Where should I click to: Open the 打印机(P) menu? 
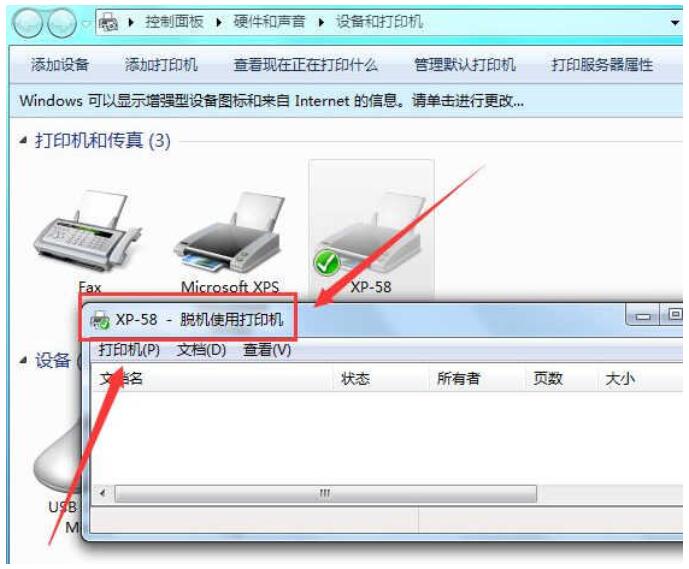(129, 350)
